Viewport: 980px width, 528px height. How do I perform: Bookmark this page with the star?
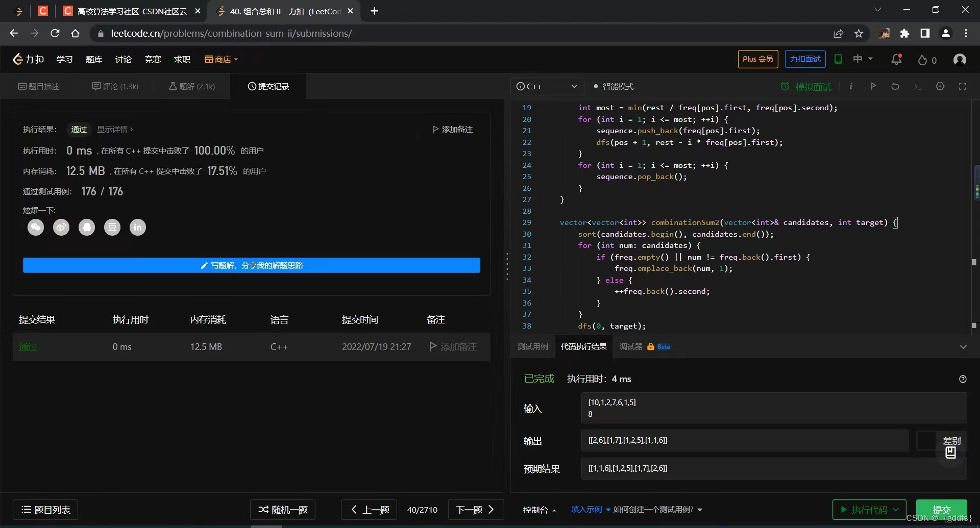[859, 34]
